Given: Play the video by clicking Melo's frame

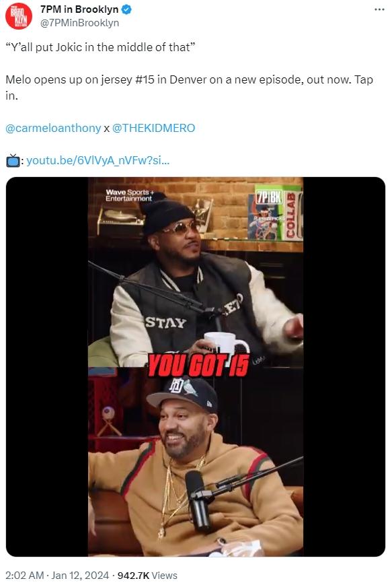Looking at the screenshot, I should coord(196,271).
